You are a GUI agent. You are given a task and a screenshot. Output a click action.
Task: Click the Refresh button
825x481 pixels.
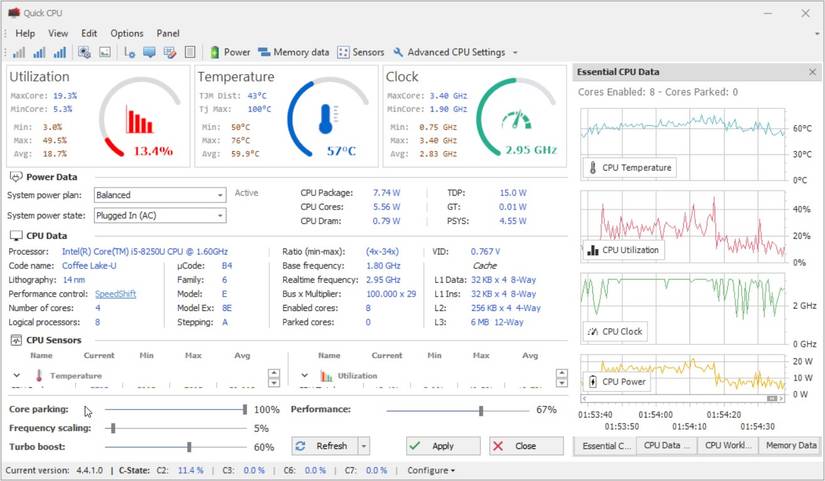pos(325,446)
